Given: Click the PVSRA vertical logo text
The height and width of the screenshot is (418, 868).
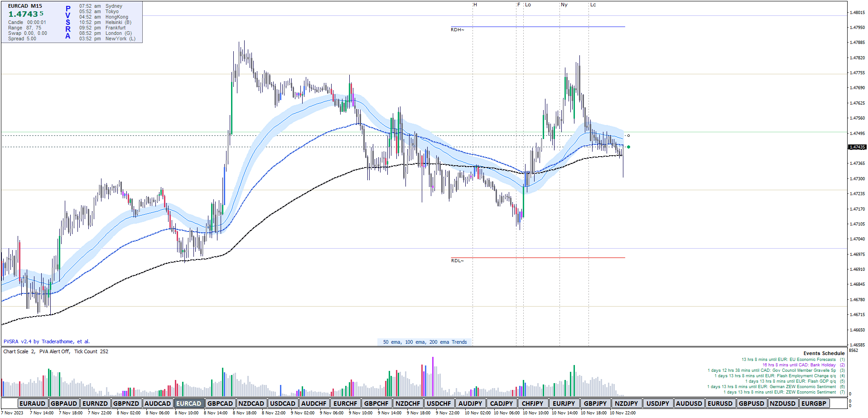Looking at the screenshot, I should pos(68,23).
